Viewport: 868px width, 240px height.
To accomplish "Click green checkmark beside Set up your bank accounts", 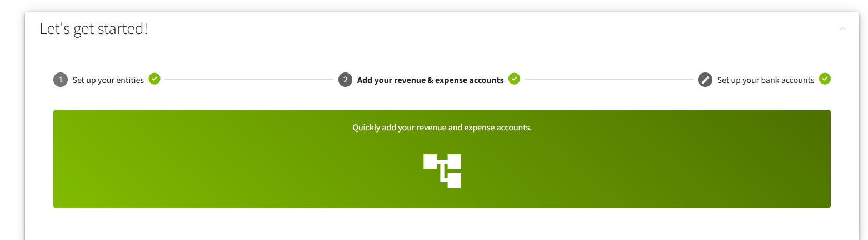I will point(825,79).
